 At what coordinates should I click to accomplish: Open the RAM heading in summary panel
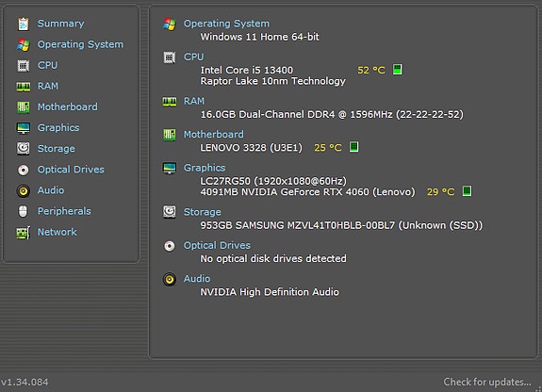tap(194, 101)
